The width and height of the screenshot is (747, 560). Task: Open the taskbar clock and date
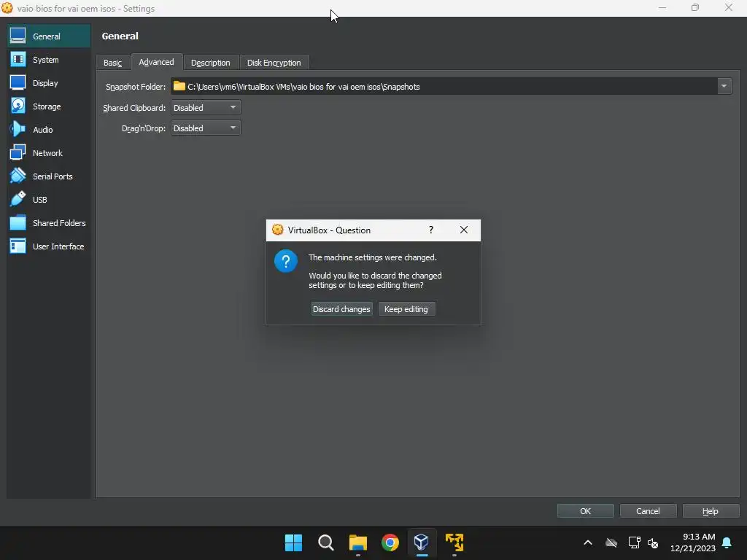coord(693,542)
